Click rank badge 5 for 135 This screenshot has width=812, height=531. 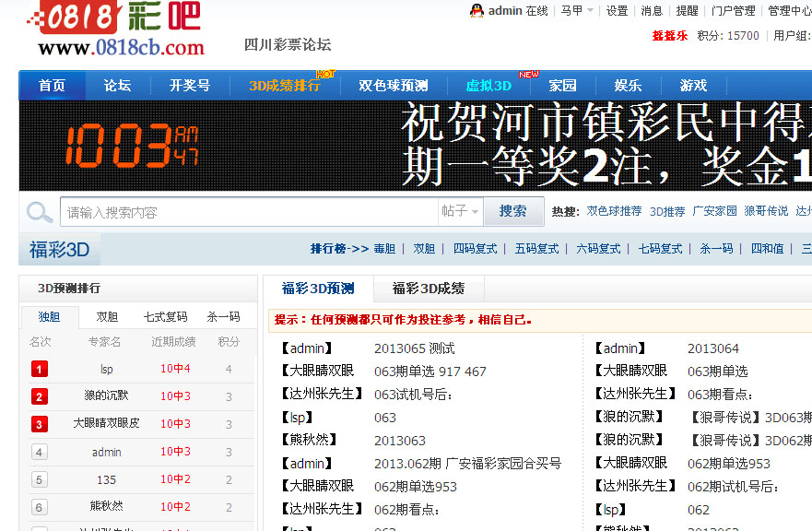point(40,479)
